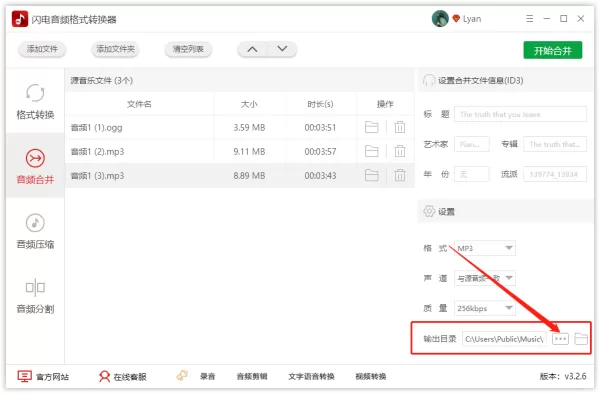Click the 专辑 album input field
Image resolution: width=600 pixels, height=394 pixels.
tap(555, 144)
